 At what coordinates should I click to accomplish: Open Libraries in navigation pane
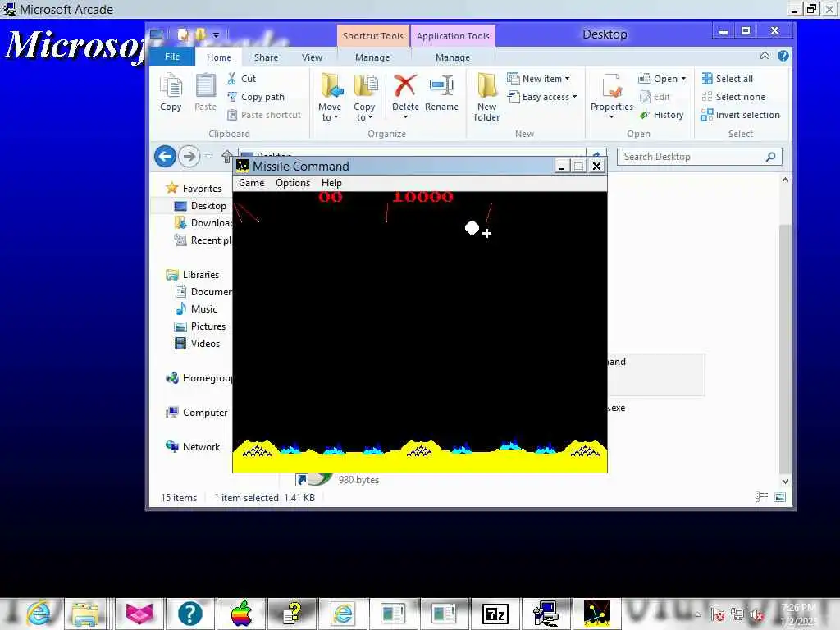click(x=200, y=274)
